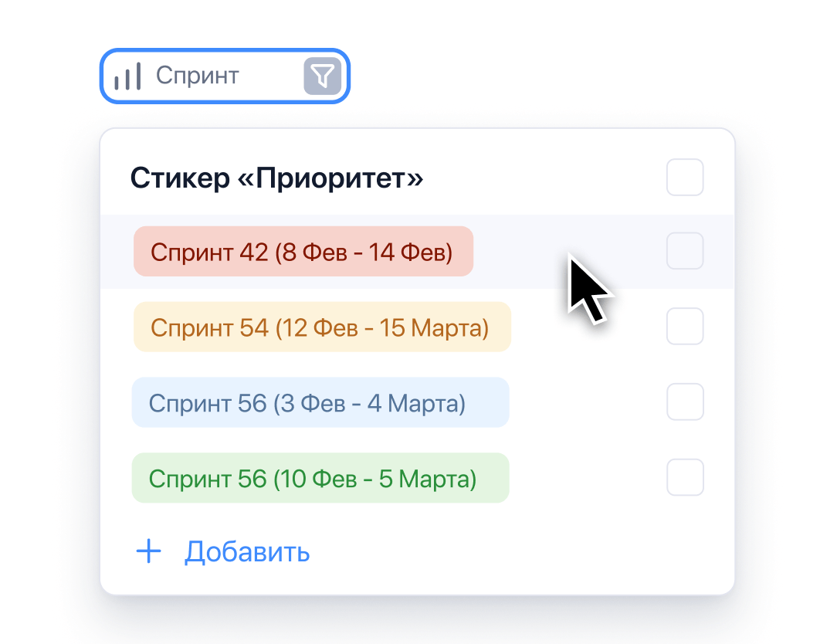Image resolution: width=837 pixels, height=644 pixels.
Task: Check the checkbox for green Спринт 56 row
Action: click(685, 477)
